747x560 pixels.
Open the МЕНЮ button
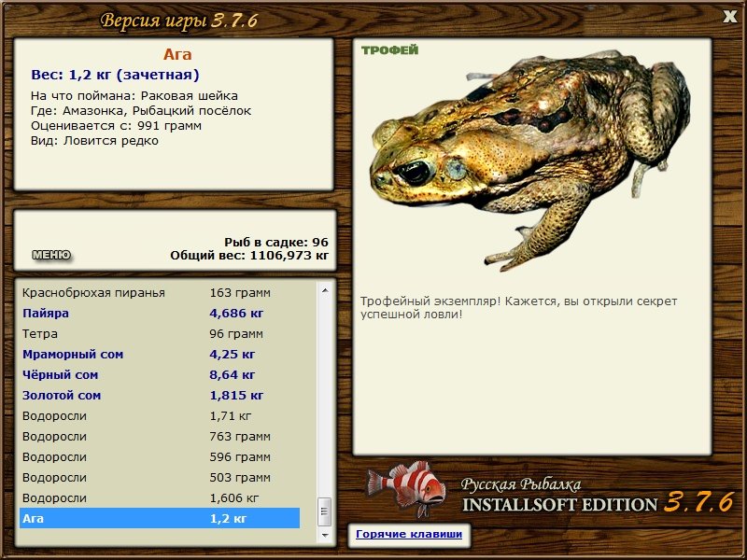pyautogui.click(x=51, y=255)
